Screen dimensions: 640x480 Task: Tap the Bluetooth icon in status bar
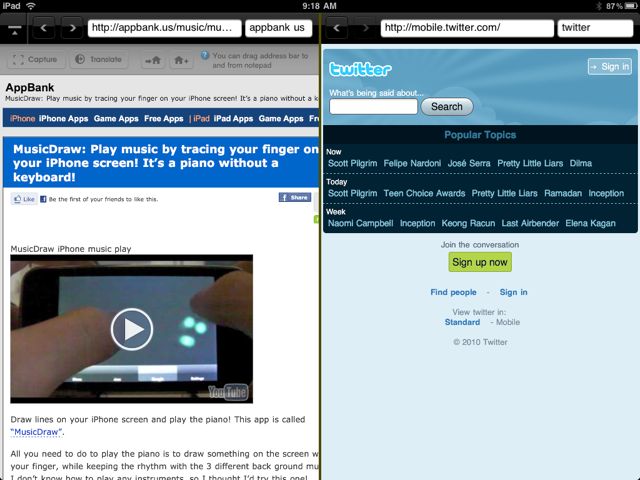[x=599, y=6]
